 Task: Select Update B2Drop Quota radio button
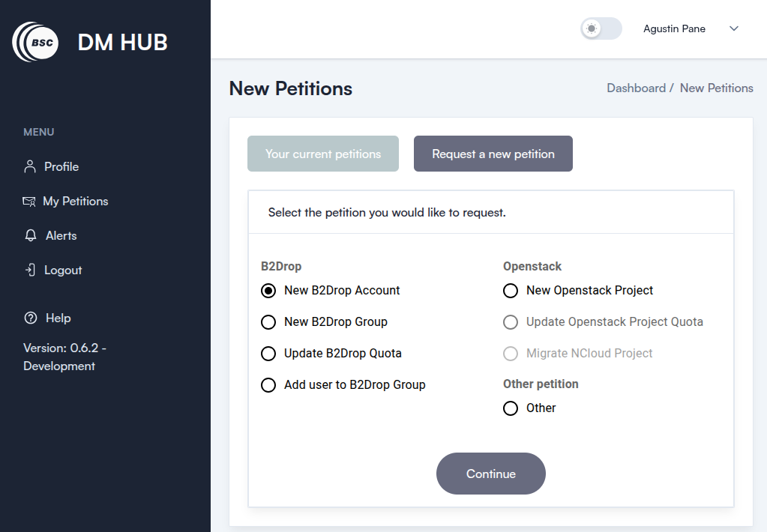(268, 354)
